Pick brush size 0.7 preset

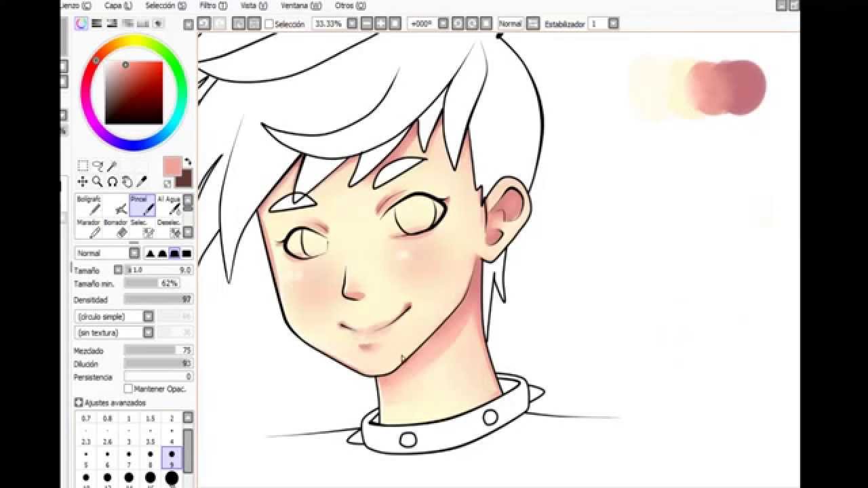86,419
